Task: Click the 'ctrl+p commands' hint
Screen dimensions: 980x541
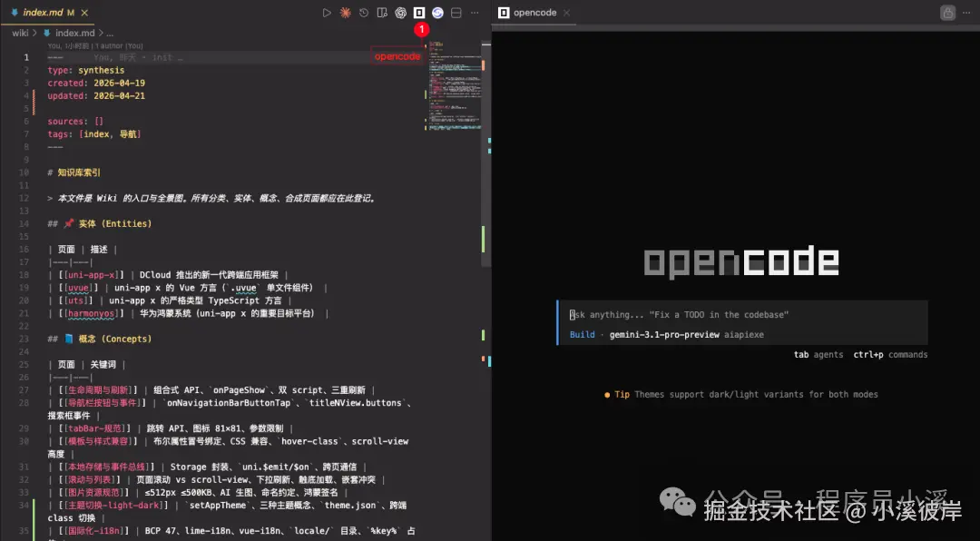Action: click(891, 355)
